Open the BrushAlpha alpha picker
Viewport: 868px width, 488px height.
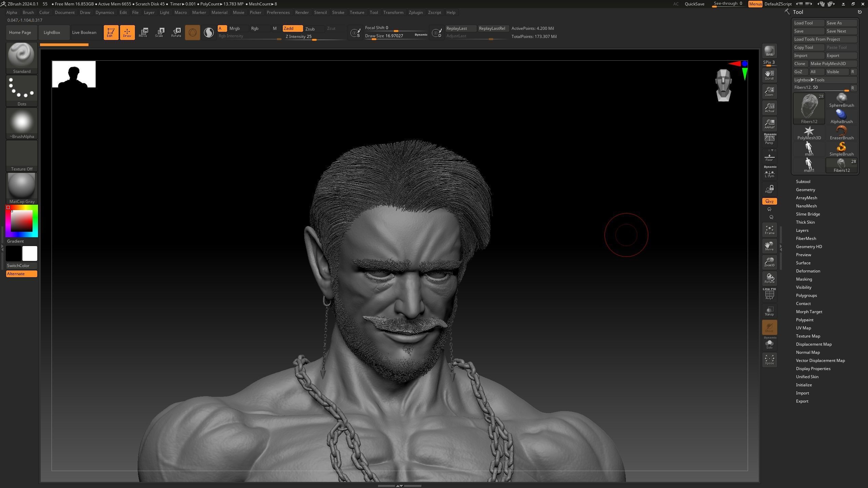pos(22,123)
